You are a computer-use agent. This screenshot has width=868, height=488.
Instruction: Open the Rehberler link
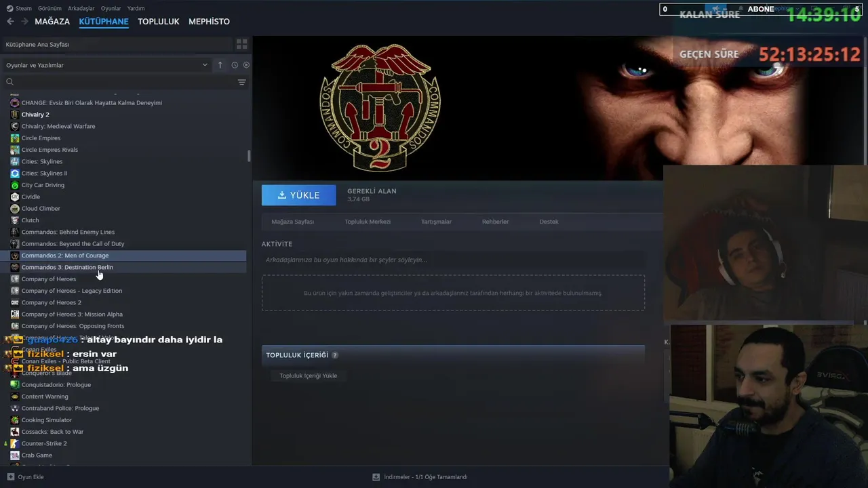pos(495,222)
